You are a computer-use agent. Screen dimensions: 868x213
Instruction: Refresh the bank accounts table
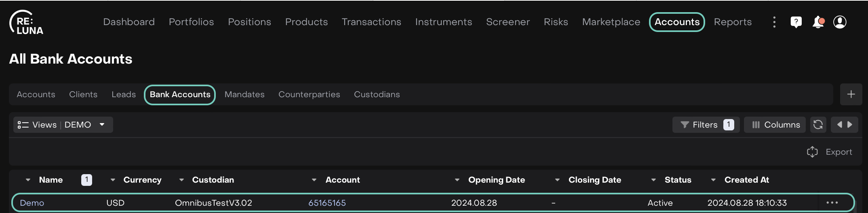818,125
